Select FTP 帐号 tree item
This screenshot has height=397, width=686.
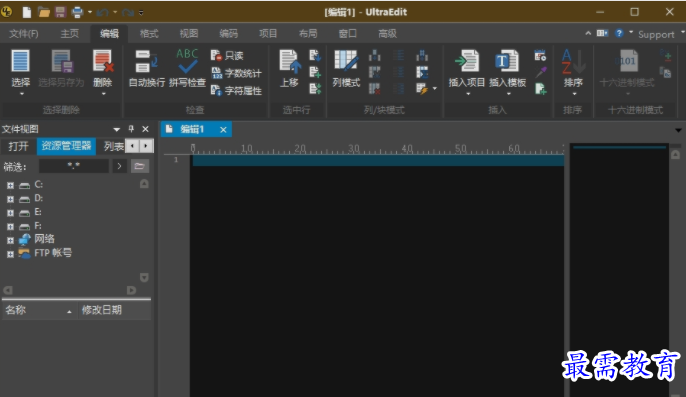[x=53, y=253]
